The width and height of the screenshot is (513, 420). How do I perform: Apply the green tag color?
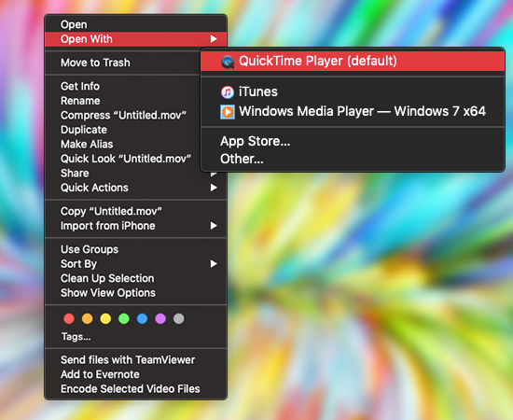click(124, 318)
